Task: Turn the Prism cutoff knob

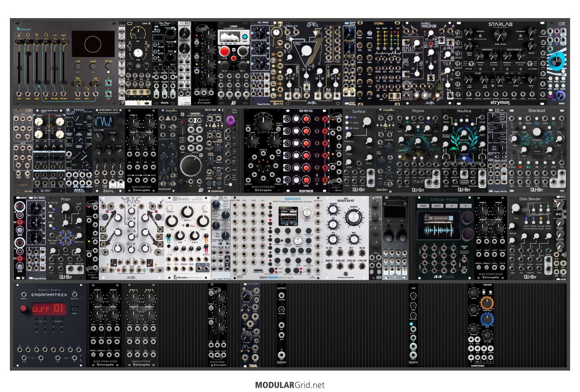Action: (x=66, y=208)
